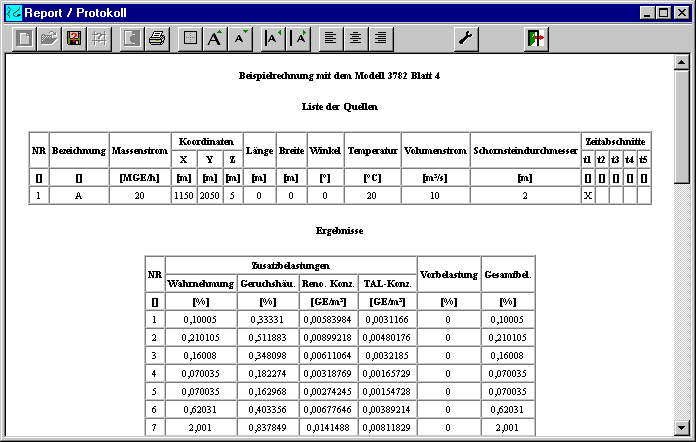
Task: Click the value 0,403356
Action: click(x=267, y=410)
